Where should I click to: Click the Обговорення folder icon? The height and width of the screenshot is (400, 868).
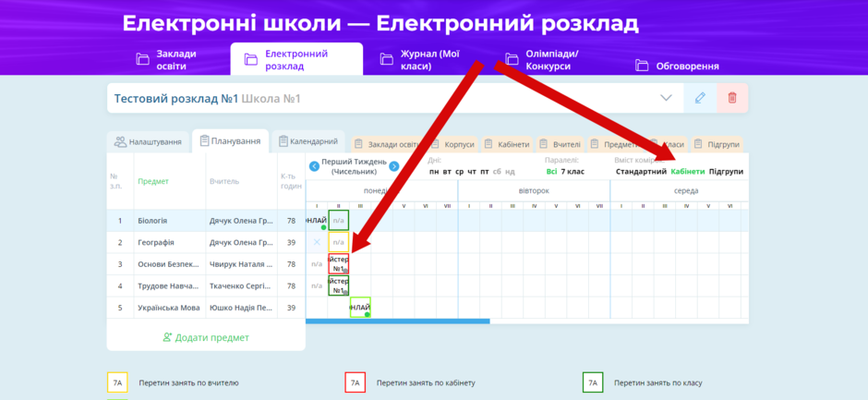point(642,66)
